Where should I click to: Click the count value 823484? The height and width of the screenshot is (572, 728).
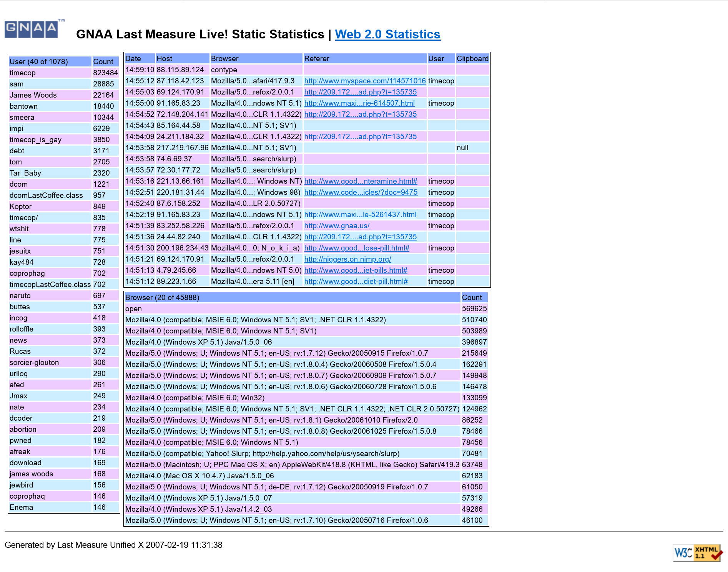tap(105, 73)
